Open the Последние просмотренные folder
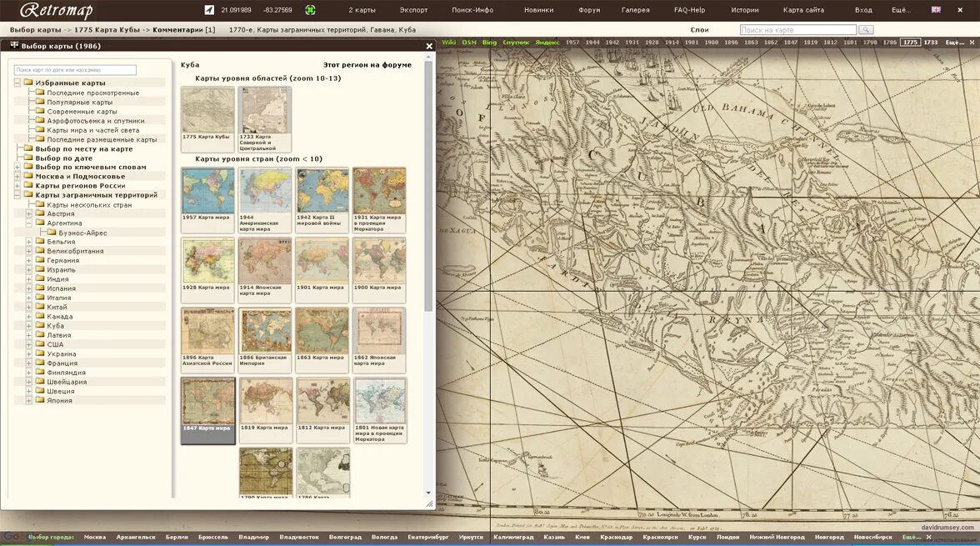This screenshot has width=980, height=546. (92, 93)
